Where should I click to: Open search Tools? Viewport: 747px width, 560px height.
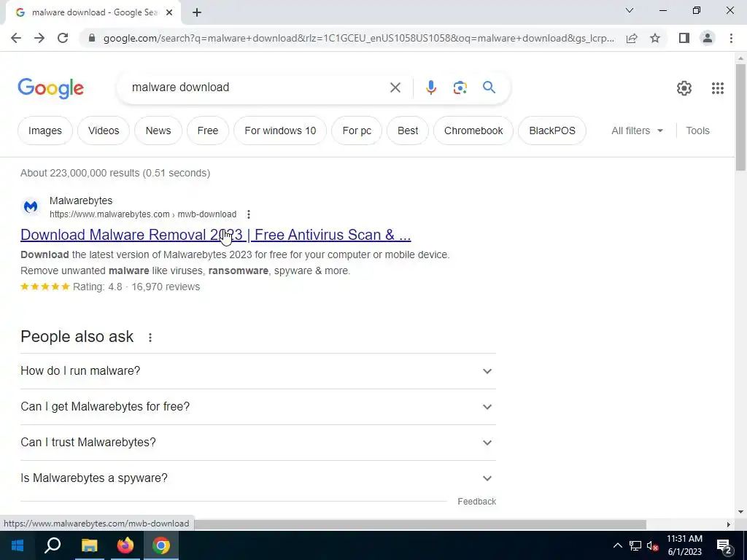[x=697, y=131]
